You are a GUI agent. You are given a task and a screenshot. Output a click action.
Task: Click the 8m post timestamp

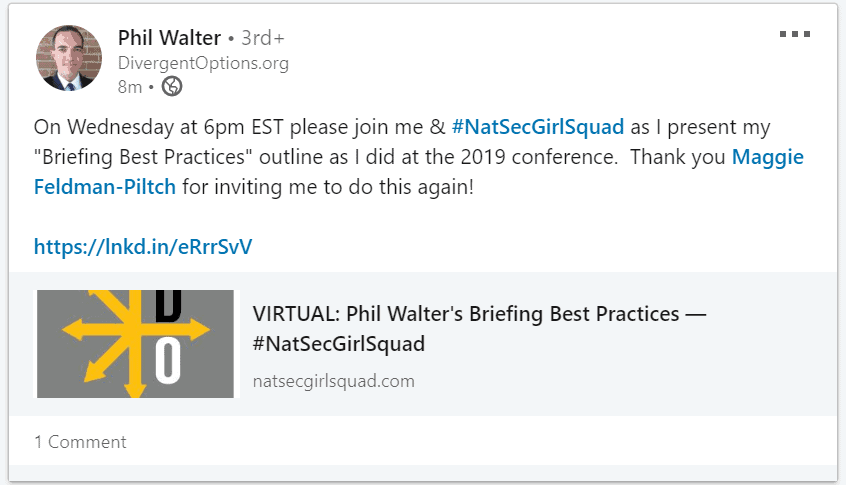click(x=130, y=87)
